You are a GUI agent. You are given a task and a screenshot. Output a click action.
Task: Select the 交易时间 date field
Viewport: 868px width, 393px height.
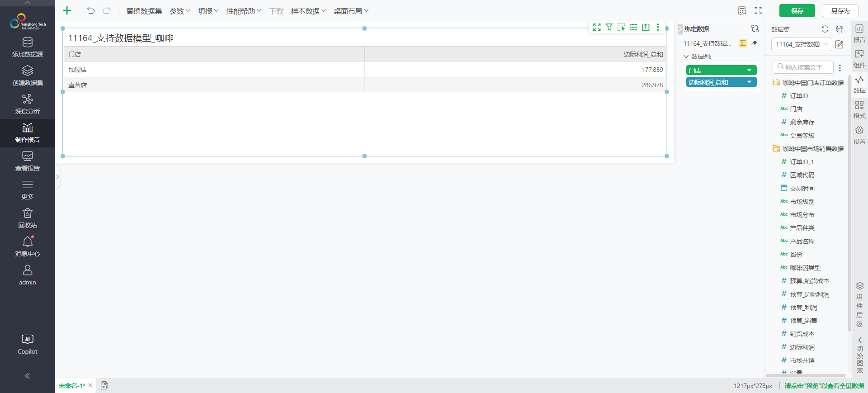pyautogui.click(x=798, y=189)
